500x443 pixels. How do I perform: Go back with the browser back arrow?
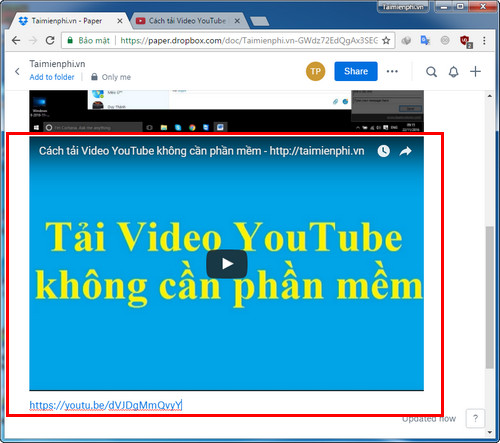(16, 41)
